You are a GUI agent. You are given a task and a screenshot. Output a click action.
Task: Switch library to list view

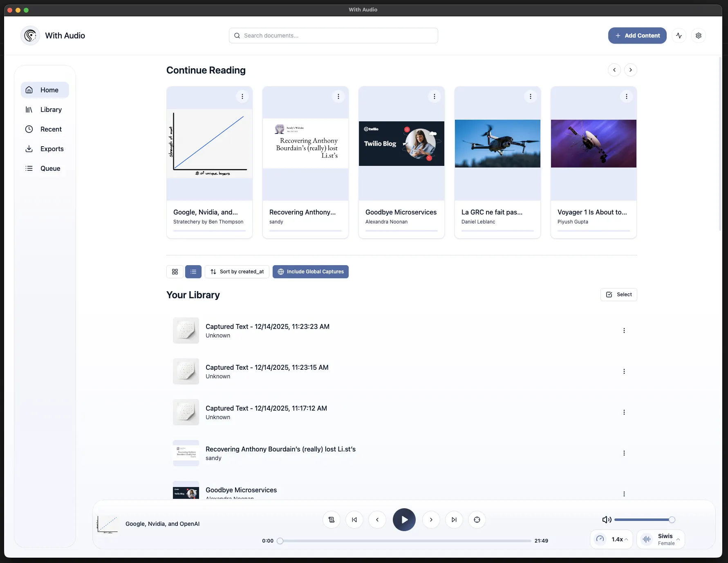pyautogui.click(x=193, y=272)
